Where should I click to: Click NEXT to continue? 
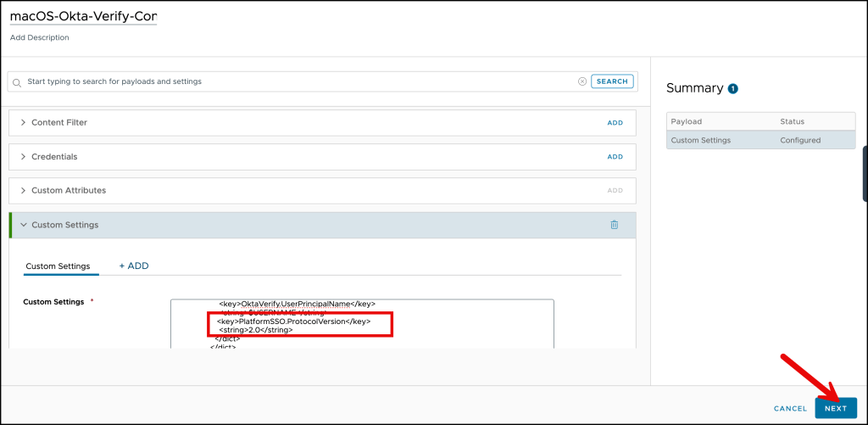[x=835, y=408]
